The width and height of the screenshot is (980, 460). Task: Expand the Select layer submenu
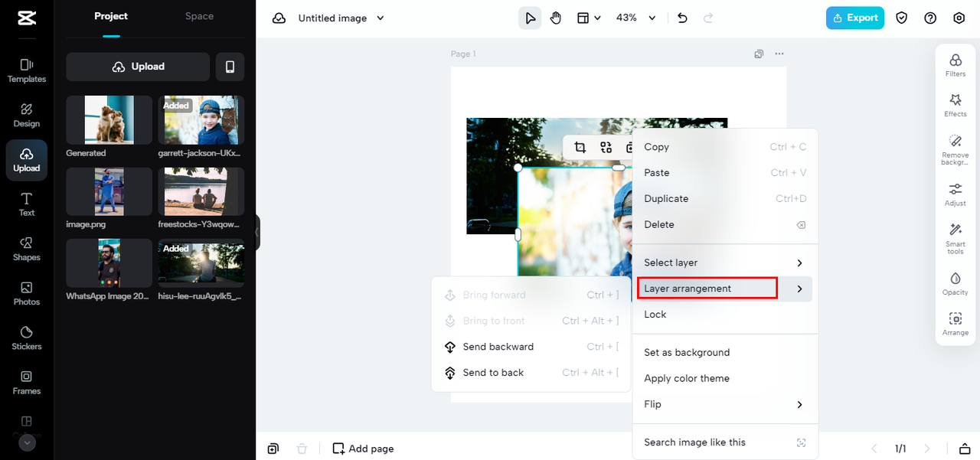725,263
